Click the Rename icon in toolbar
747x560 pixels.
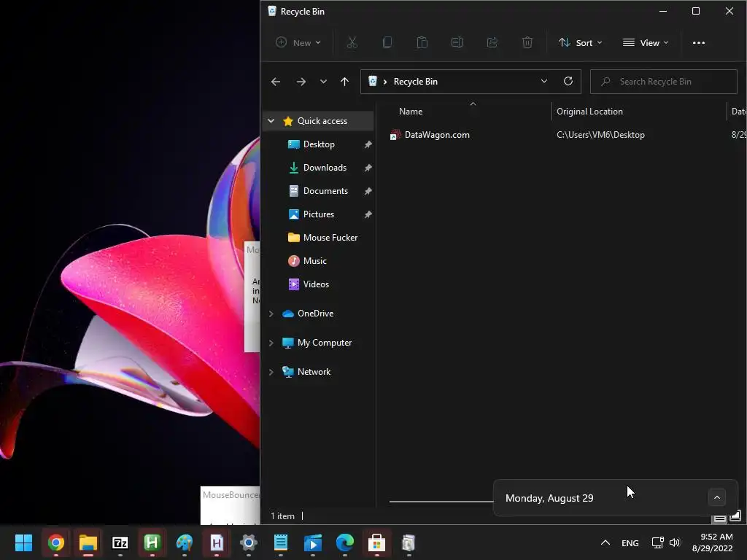tap(457, 43)
